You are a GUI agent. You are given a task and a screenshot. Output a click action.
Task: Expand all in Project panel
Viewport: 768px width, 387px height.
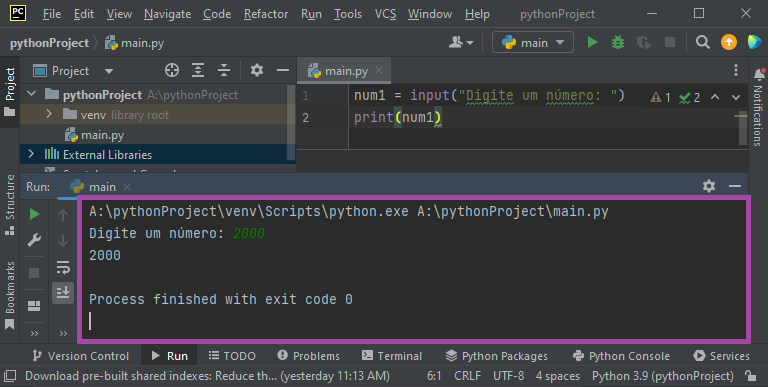[x=198, y=71]
